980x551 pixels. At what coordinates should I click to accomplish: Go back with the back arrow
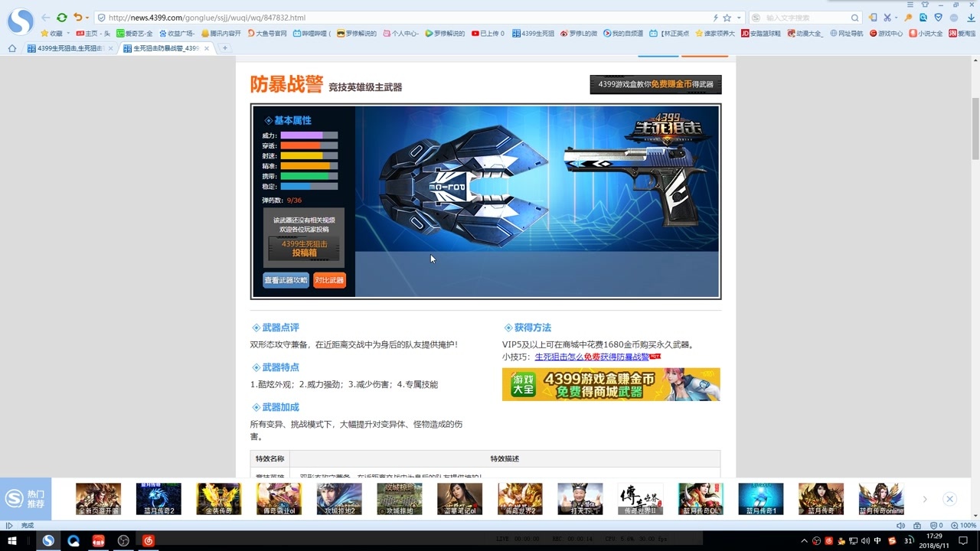[x=46, y=18]
